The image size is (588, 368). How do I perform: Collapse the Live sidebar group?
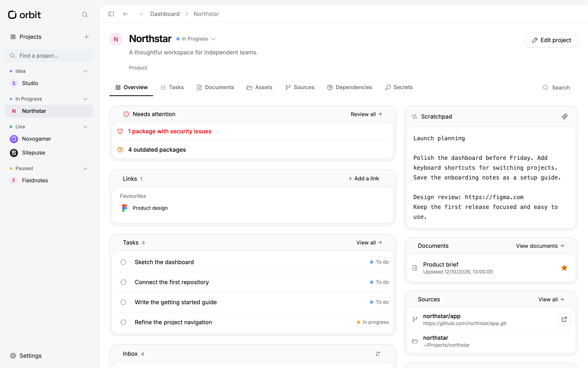tap(85, 127)
